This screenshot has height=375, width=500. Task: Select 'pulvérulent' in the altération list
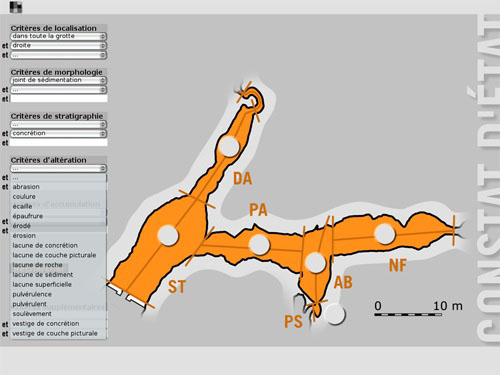(x=59, y=304)
